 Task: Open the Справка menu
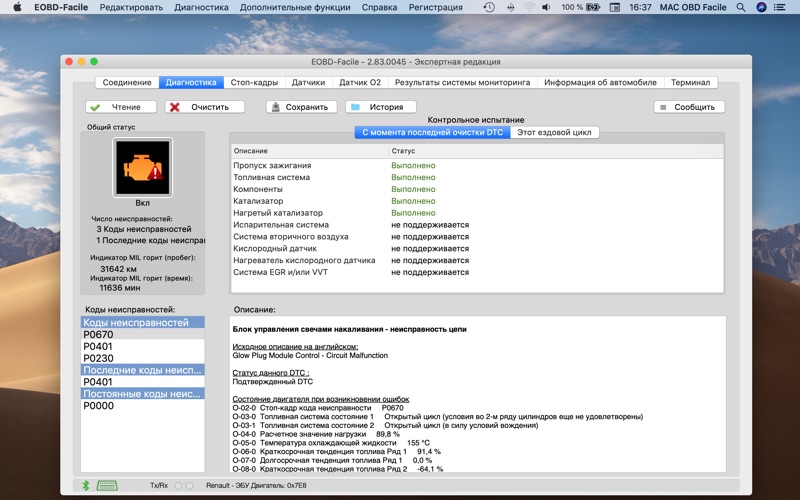[x=380, y=7]
